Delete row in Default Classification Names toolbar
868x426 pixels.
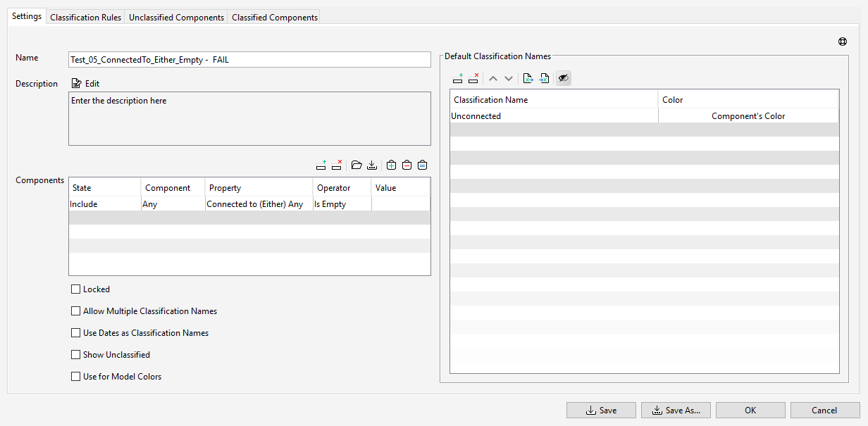(473, 78)
